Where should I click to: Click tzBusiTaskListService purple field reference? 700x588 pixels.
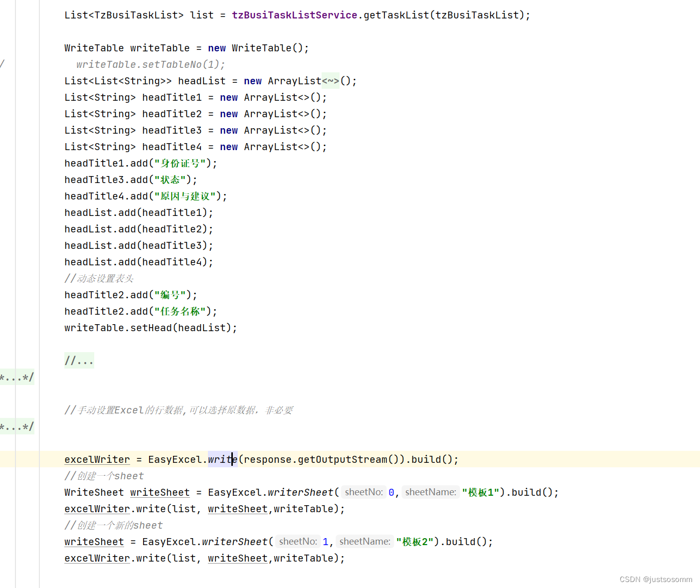(x=295, y=15)
